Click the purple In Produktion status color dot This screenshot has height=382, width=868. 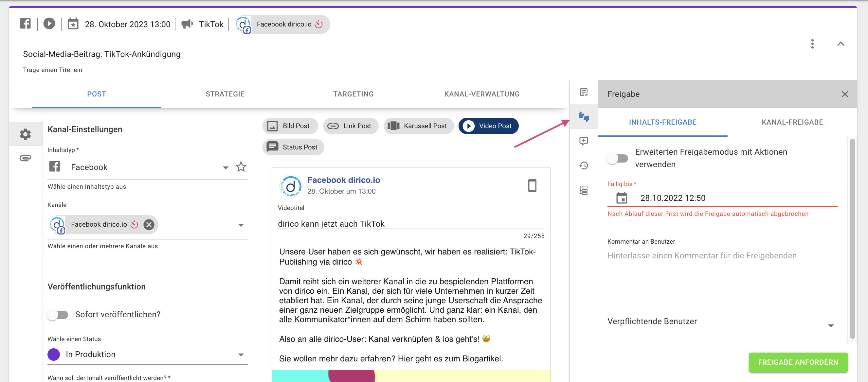click(x=54, y=355)
